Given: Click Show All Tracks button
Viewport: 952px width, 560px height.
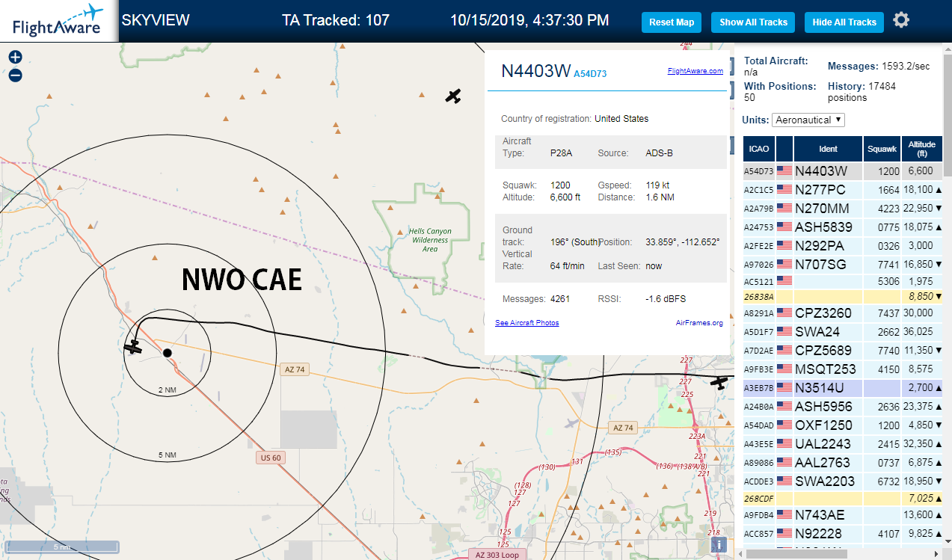Looking at the screenshot, I should [x=753, y=22].
